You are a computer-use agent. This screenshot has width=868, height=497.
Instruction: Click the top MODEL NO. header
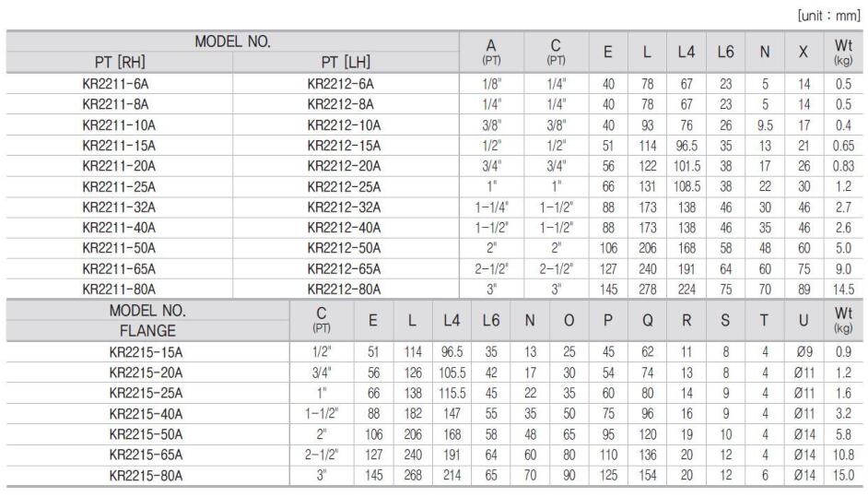coord(232,41)
